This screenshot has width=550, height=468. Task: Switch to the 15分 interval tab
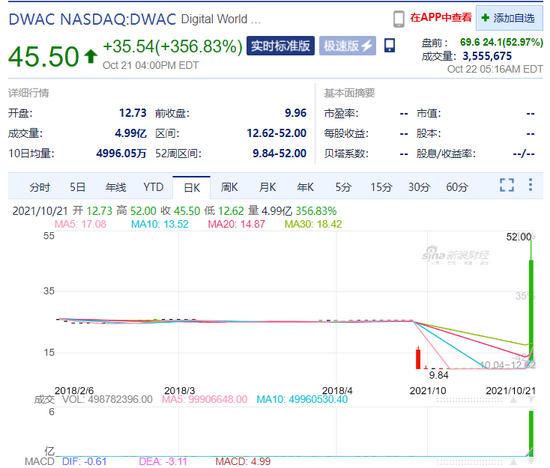(381, 187)
